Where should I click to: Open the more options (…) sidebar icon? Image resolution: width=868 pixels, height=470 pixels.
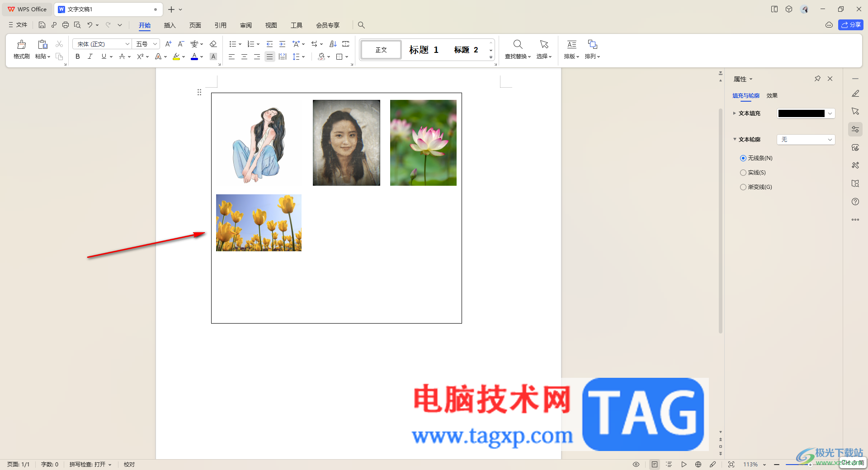(855, 220)
